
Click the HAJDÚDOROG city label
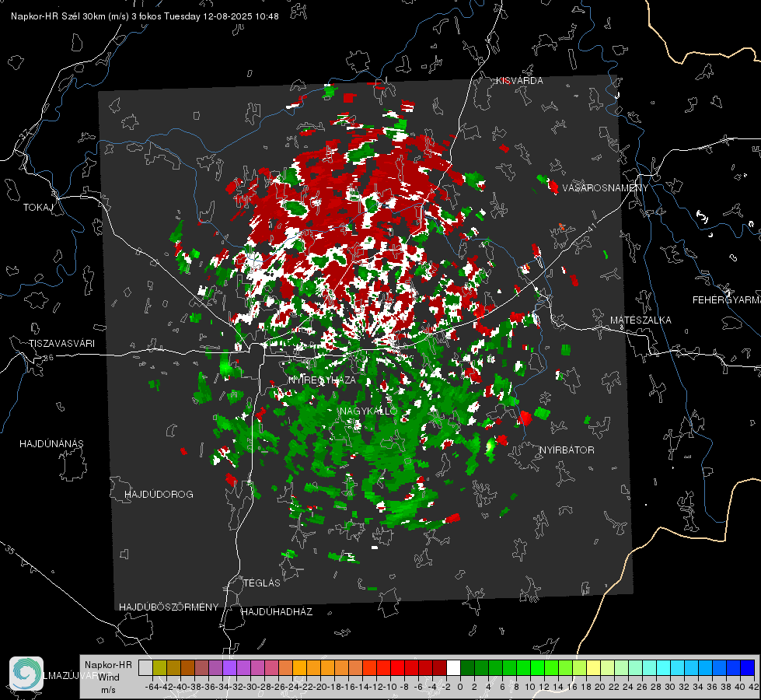coord(159,494)
